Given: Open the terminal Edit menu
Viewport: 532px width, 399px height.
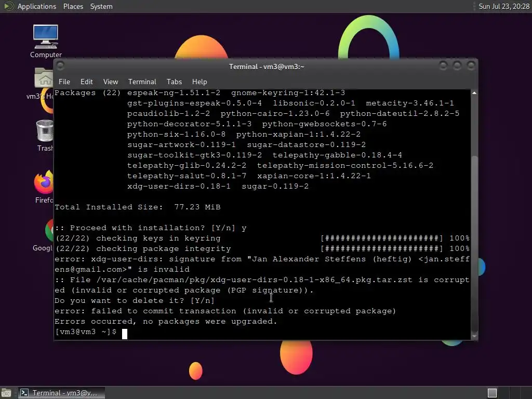Looking at the screenshot, I should point(87,82).
